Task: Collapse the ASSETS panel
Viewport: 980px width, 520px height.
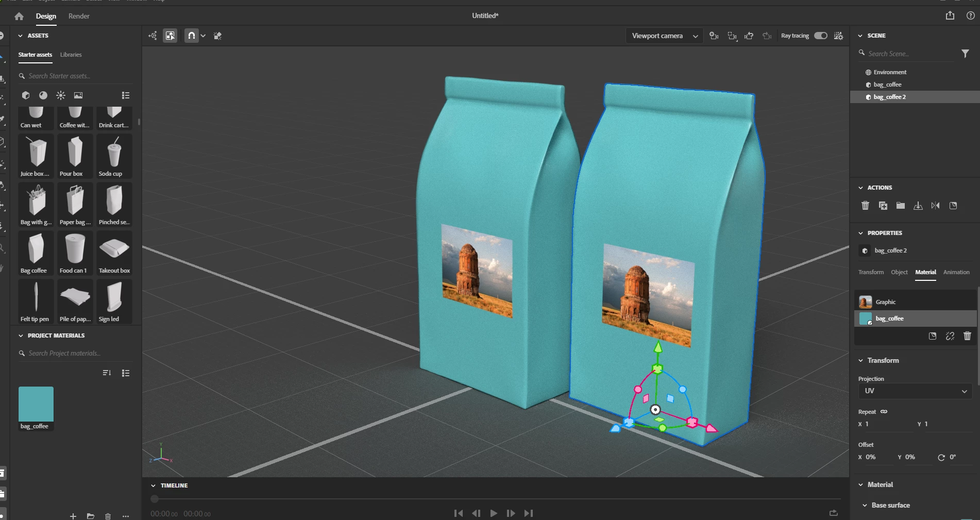Action: pyautogui.click(x=21, y=36)
